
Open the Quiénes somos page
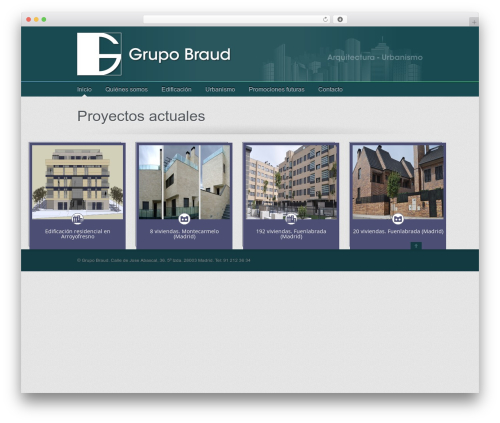coord(126,89)
